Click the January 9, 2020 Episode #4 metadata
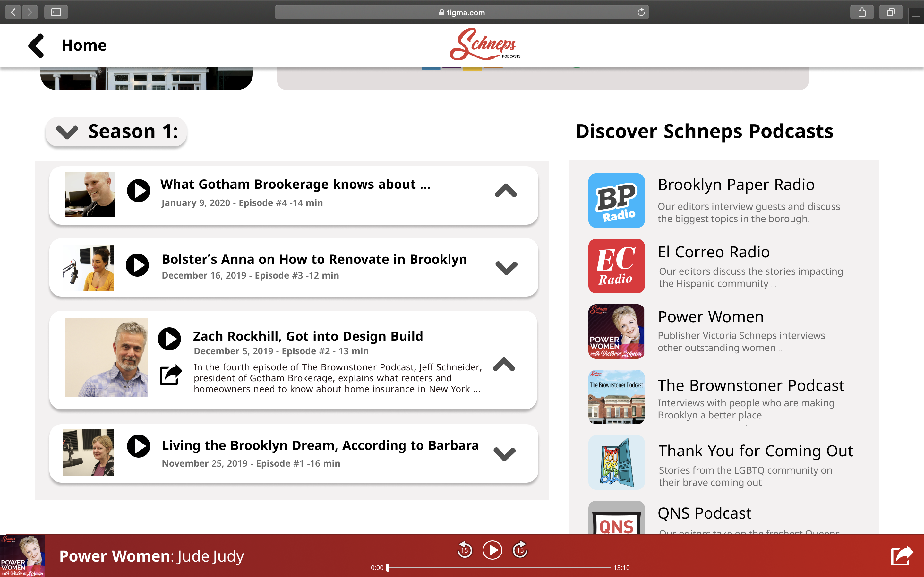The image size is (924, 577). (x=242, y=203)
